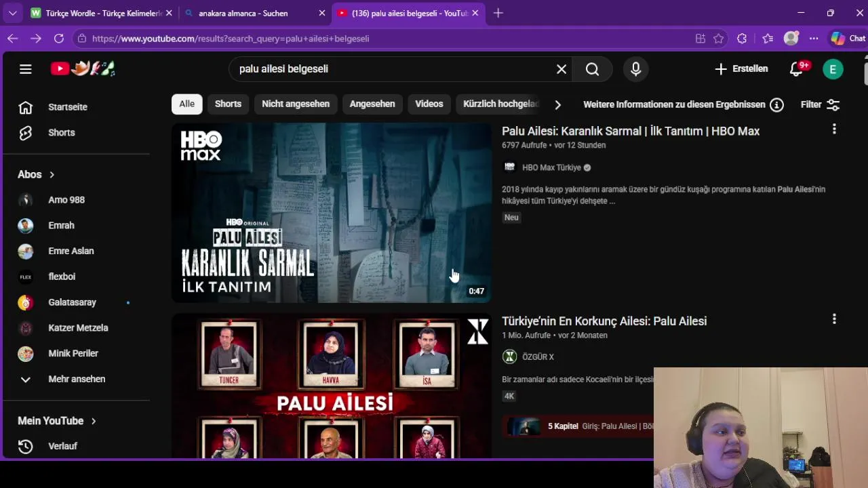Select the Angesehen filter chip
This screenshot has width=868, height=488.
372,104
